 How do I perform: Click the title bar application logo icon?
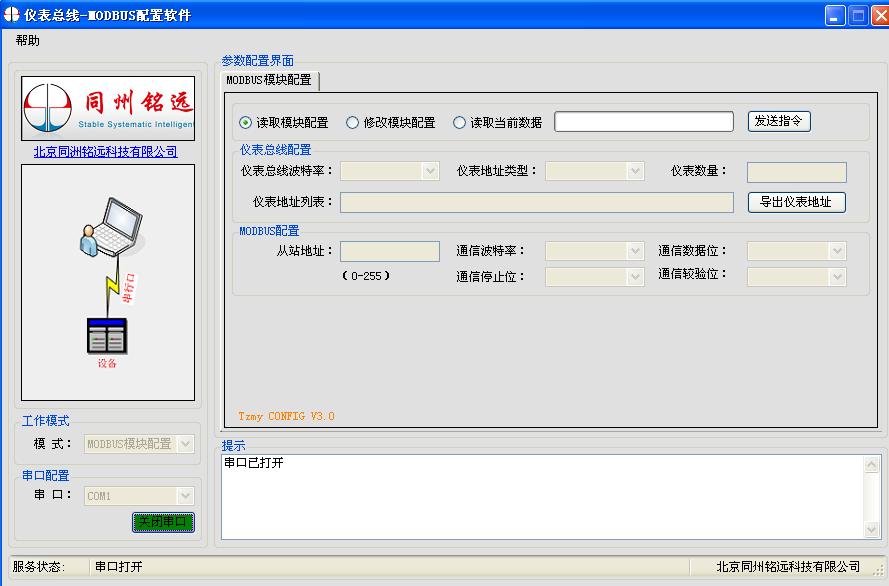click(11, 14)
